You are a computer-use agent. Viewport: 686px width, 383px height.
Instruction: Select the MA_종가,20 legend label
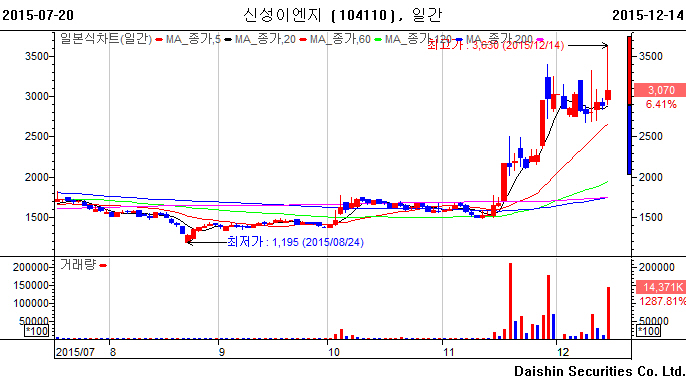265,39
